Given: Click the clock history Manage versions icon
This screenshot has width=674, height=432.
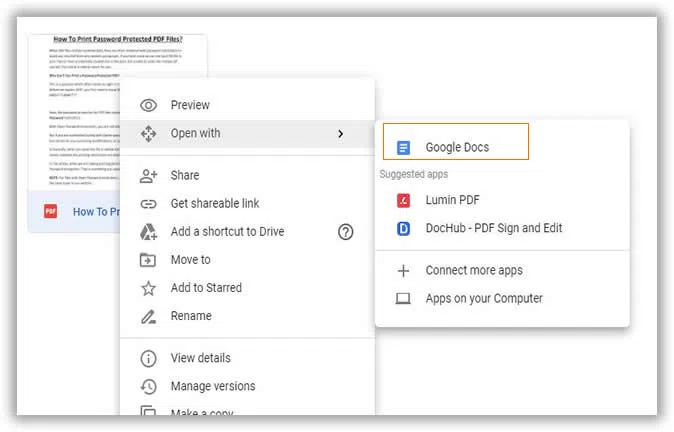Looking at the screenshot, I should click(x=148, y=386).
